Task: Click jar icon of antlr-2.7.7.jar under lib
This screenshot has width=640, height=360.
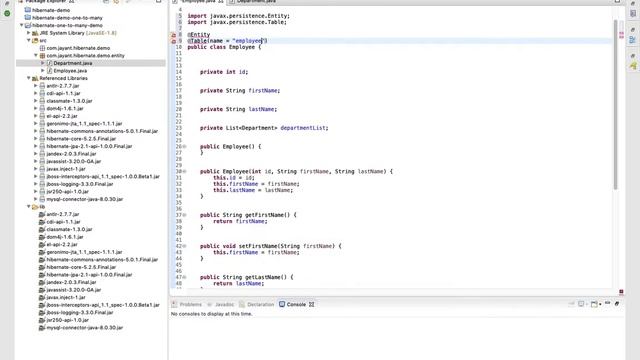Action: pos(42,214)
